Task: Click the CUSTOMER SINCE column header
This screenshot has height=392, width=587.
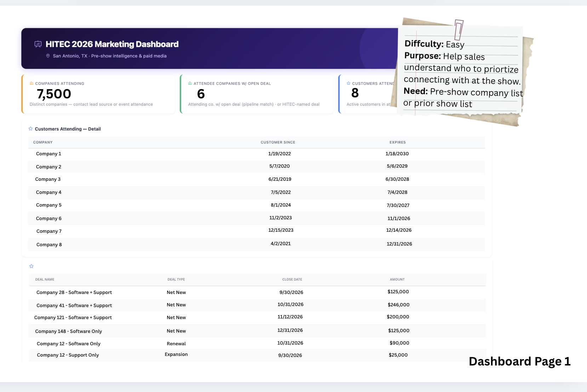Action: pyautogui.click(x=278, y=142)
